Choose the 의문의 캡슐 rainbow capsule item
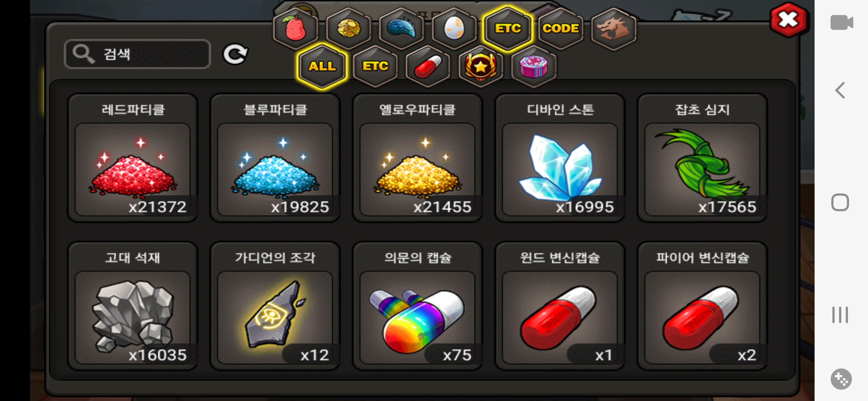This screenshot has height=401, width=868. [418, 306]
